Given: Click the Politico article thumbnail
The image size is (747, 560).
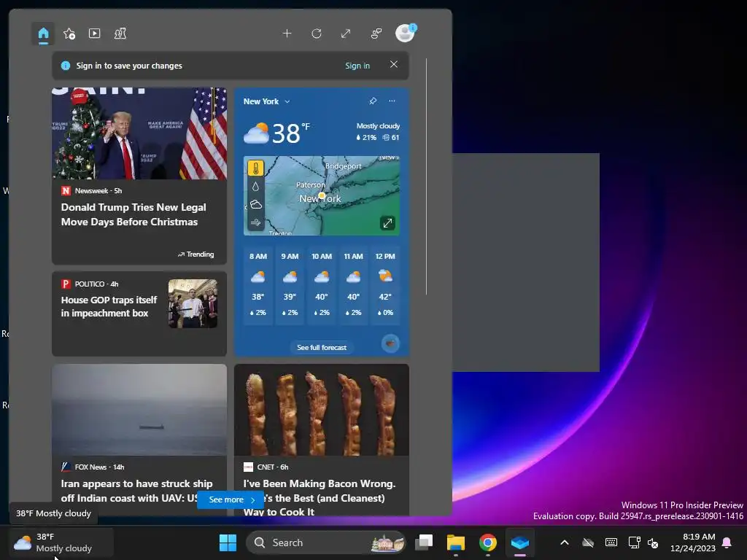Looking at the screenshot, I should point(193,303).
